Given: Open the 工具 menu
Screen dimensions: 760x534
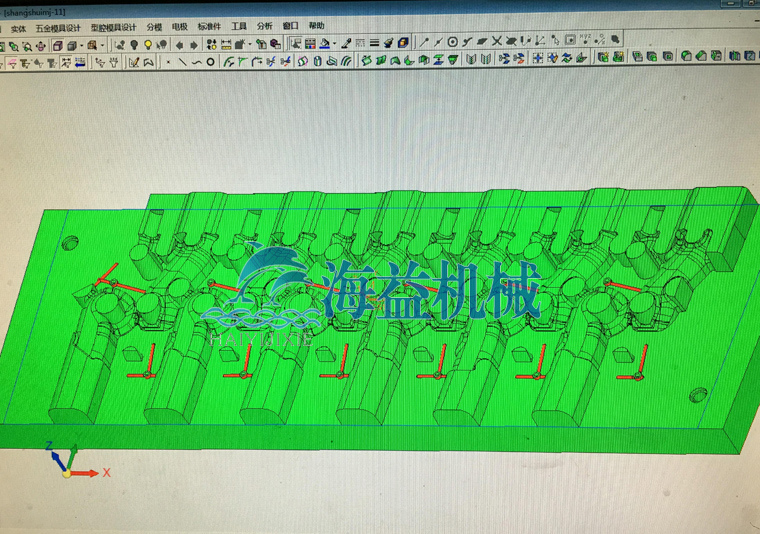Looking at the screenshot, I should coord(238,26).
